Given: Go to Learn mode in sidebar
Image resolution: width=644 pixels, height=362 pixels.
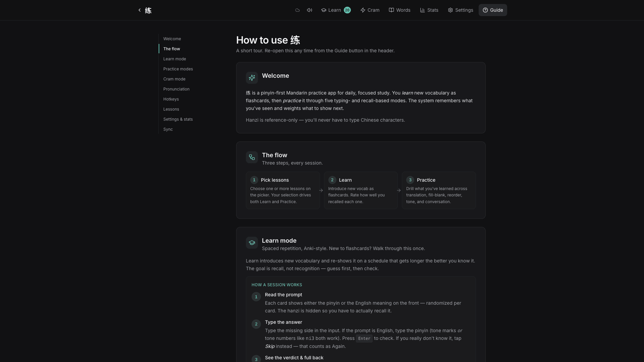Looking at the screenshot, I should (x=175, y=59).
